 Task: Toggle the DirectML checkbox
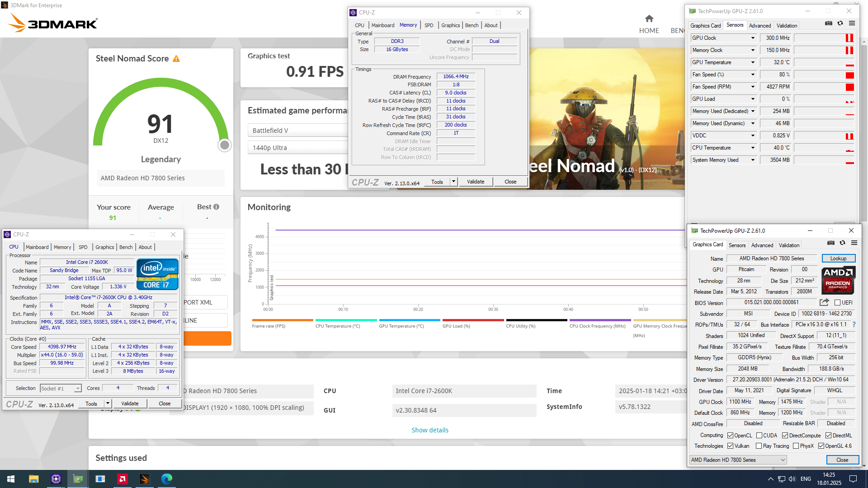coord(828,436)
